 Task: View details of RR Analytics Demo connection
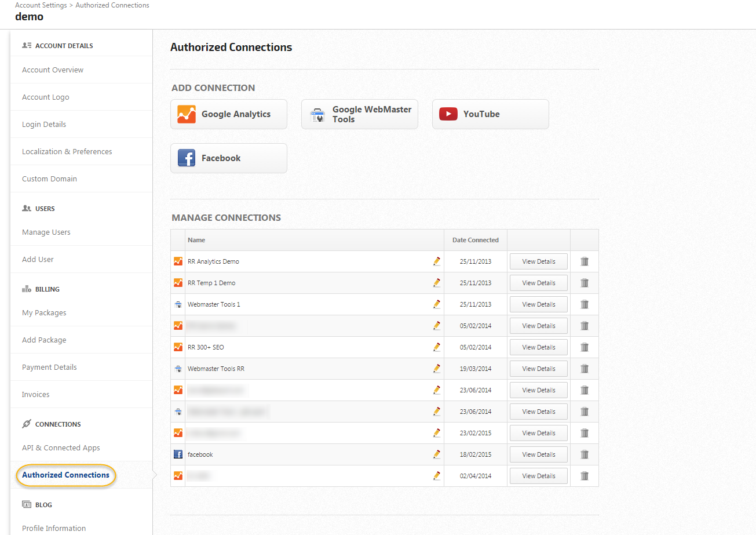[x=538, y=261]
